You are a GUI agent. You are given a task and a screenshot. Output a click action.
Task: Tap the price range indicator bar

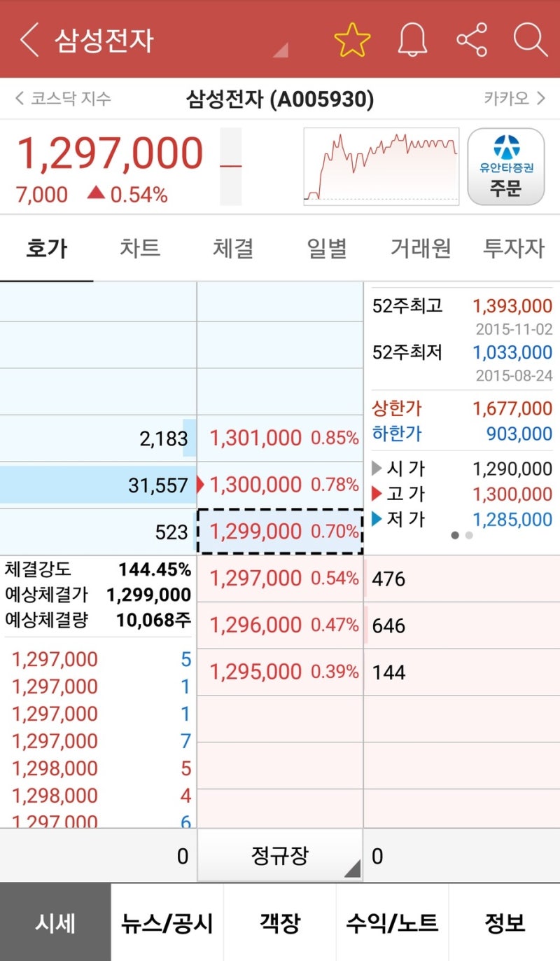tap(230, 167)
